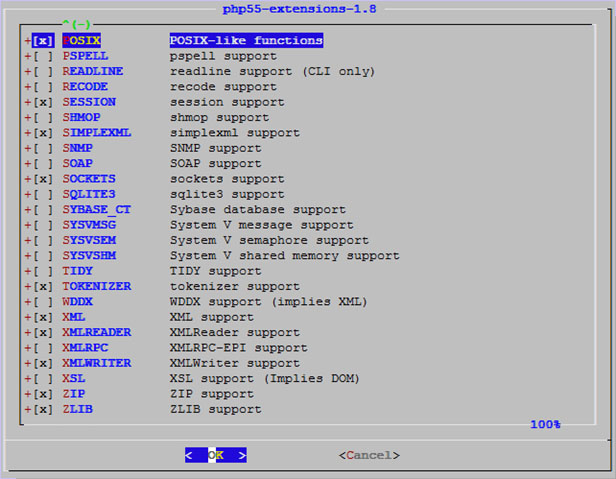This screenshot has width=616, height=479.
Task: Uncheck the XMLREADER checkbox
Action: coord(43,332)
